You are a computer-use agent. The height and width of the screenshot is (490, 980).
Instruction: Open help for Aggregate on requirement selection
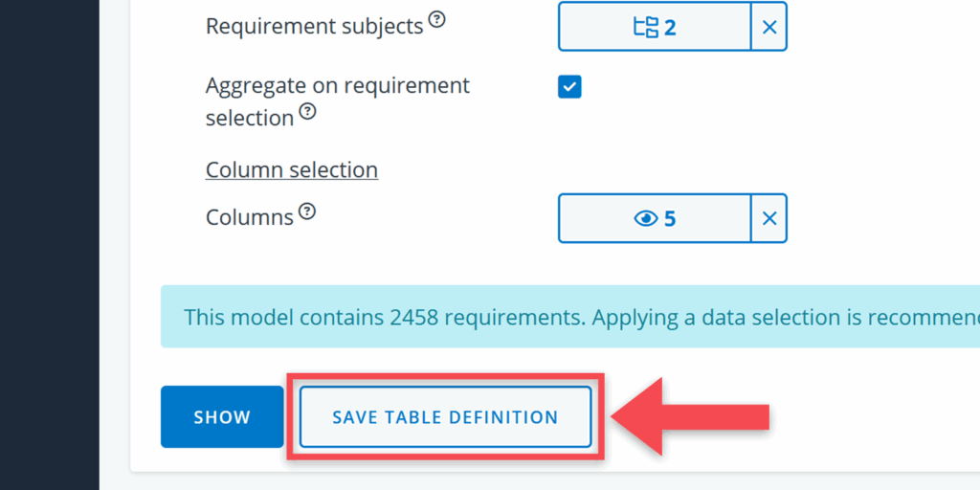tap(307, 111)
